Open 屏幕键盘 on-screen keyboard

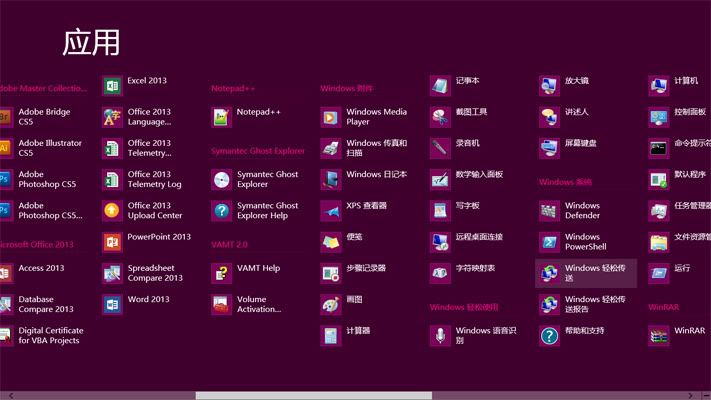[x=568, y=148]
